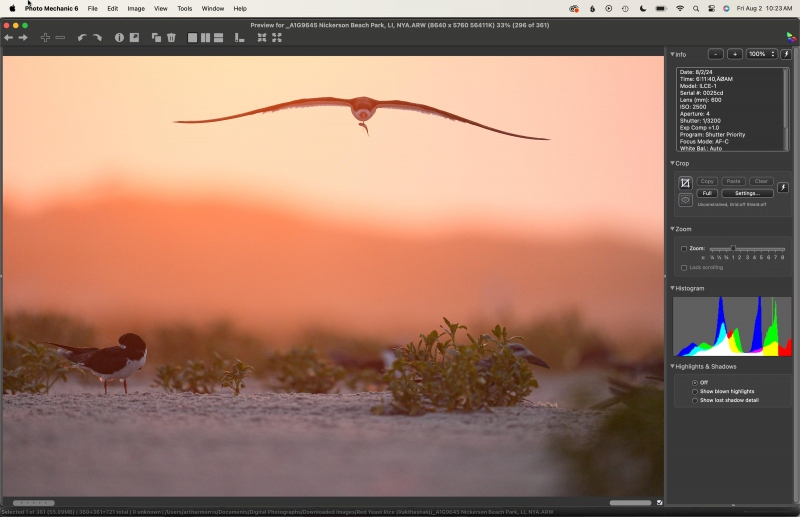The width and height of the screenshot is (800, 517).
Task: Click the Info panel vertical scrollbar
Action: (786, 100)
